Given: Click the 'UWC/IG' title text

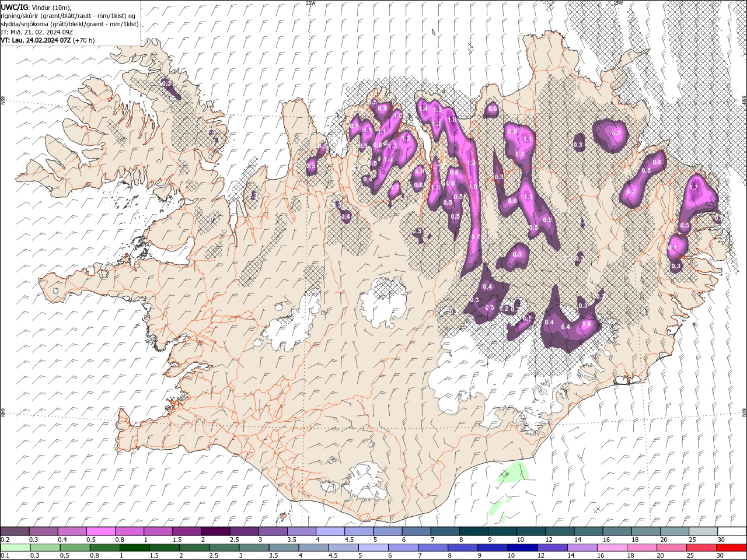Looking at the screenshot, I should [x=15, y=6].
